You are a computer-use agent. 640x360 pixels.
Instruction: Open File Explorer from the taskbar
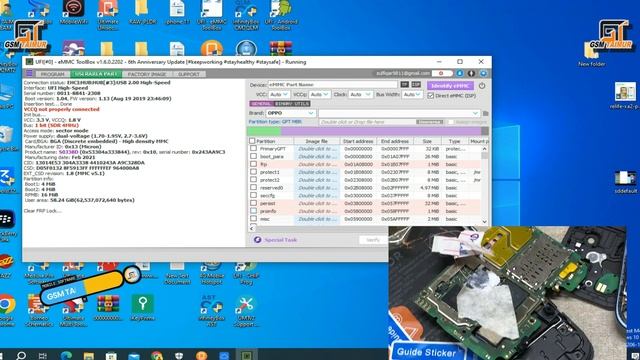(89, 355)
